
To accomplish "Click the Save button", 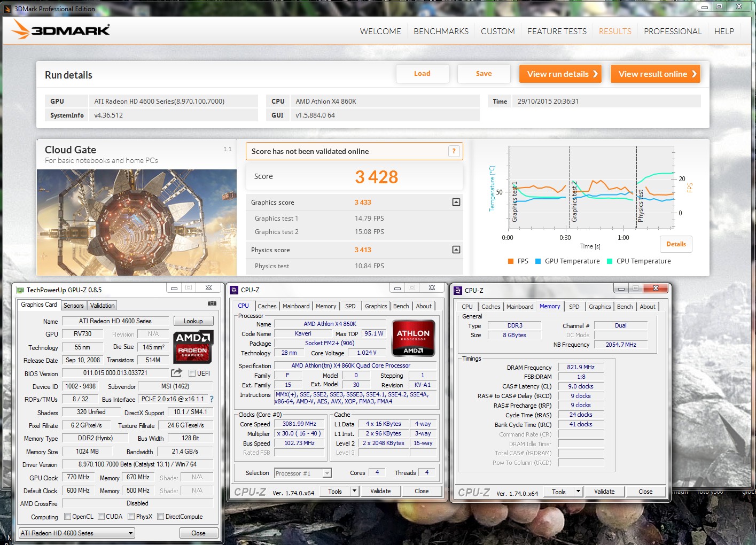I will pos(484,74).
